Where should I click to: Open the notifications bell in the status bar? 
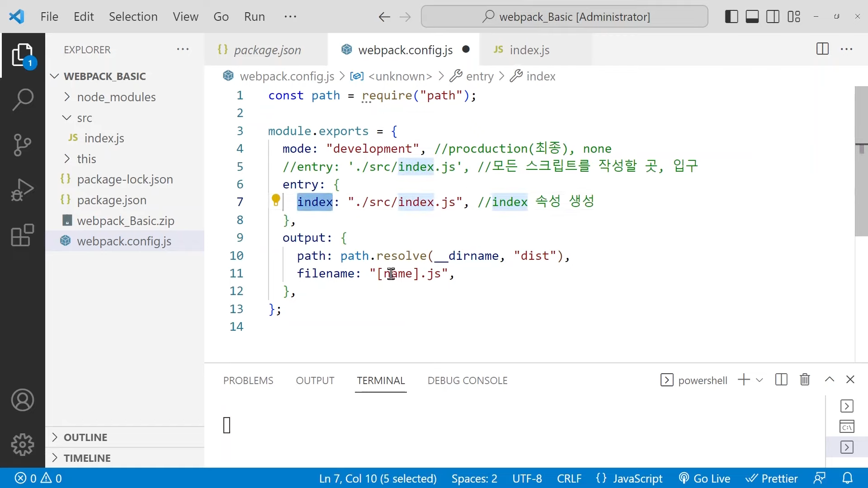click(847, 478)
